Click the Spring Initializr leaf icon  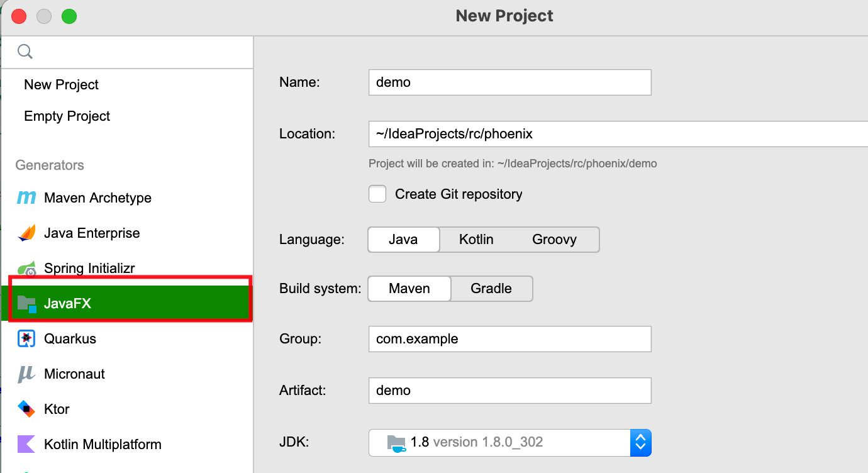(x=26, y=269)
